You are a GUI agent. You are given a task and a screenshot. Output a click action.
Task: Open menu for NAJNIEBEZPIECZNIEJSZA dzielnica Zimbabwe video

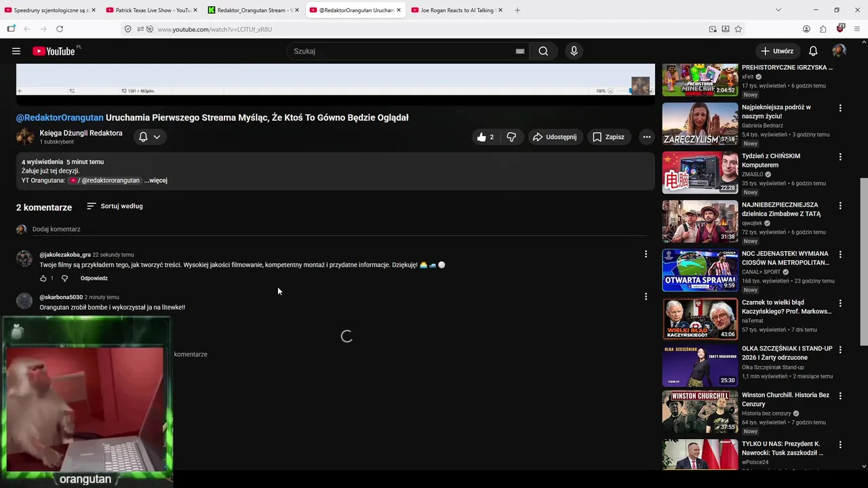840,205
